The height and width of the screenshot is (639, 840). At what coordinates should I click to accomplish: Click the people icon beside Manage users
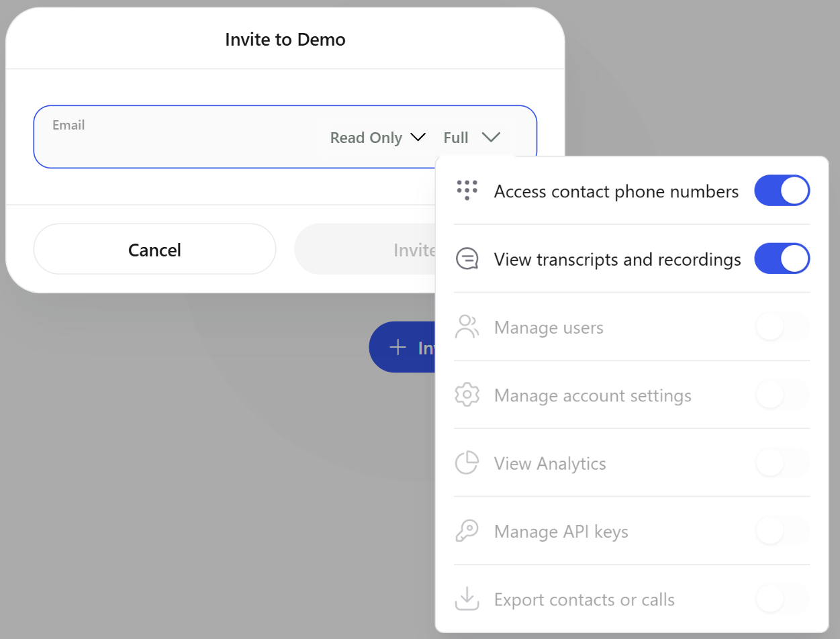point(467,327)
